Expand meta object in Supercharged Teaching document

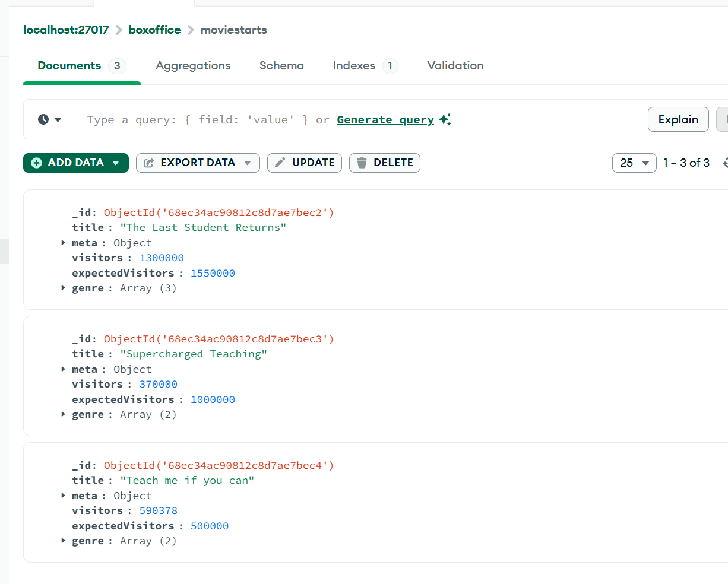63,369
